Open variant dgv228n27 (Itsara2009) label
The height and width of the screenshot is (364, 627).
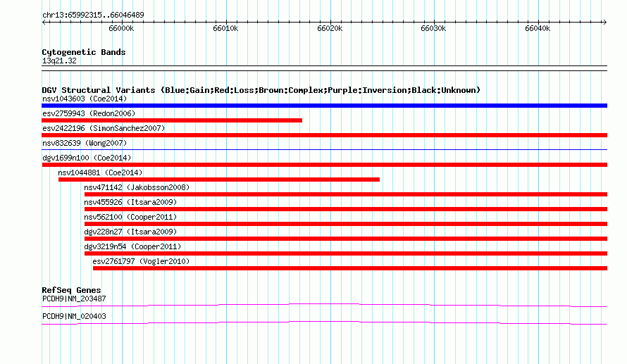130,232
